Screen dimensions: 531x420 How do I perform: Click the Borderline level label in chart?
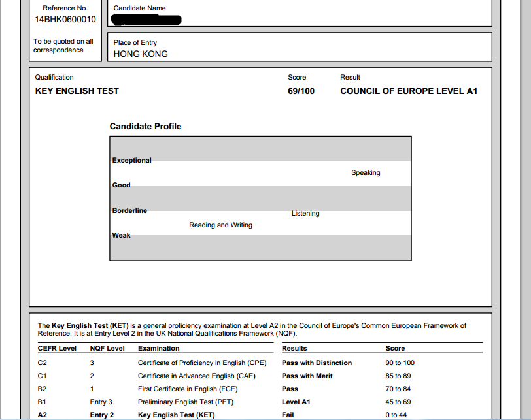tap(129, 211)
